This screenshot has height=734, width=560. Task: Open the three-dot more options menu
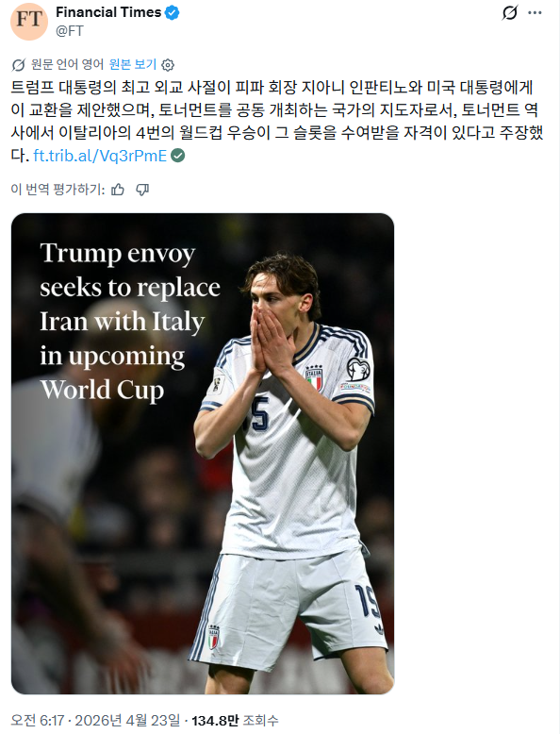pos(535,12)
